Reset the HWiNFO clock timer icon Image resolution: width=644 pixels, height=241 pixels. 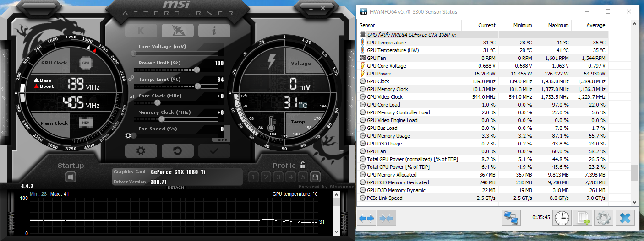click(x=562, y=218)
